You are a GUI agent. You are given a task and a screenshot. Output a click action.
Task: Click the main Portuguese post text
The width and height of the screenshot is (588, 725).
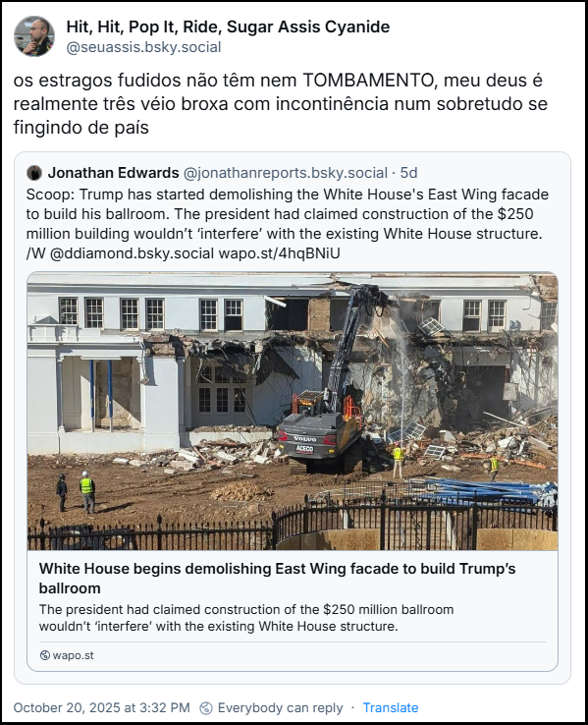click(x=280, y=103)
